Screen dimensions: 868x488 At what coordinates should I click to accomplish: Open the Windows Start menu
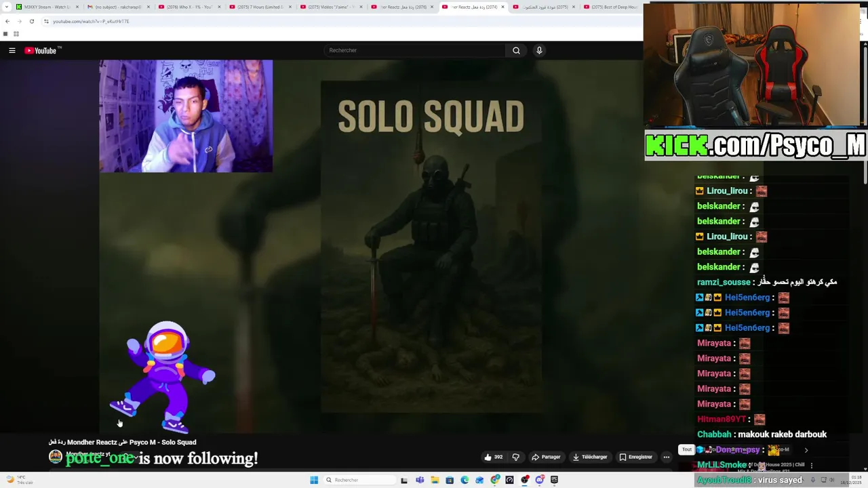313,480
